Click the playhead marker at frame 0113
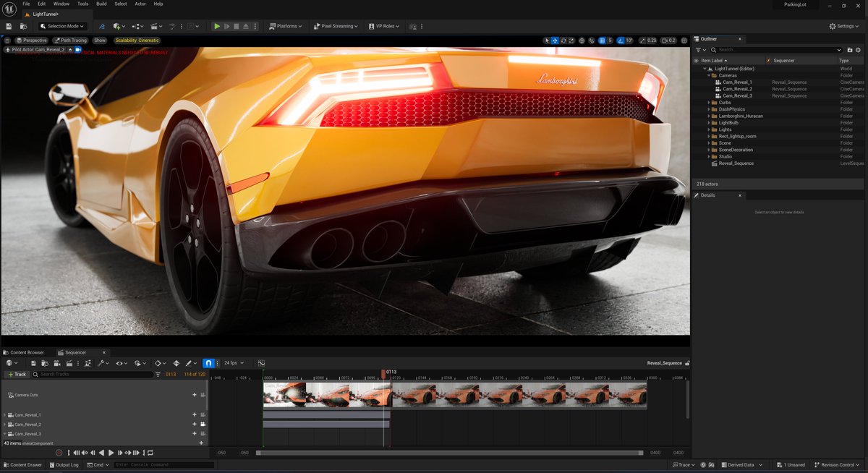This screenshot has width=868, height=473. coord(384,373)
